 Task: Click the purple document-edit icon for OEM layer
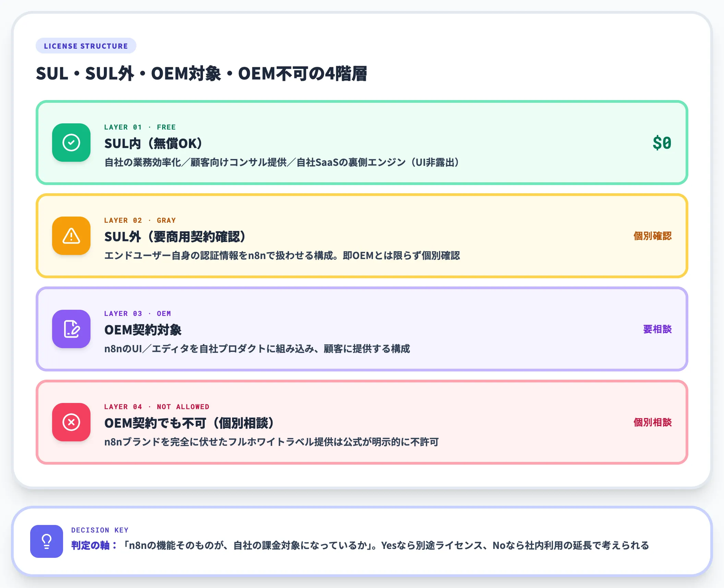pos(71,329)
